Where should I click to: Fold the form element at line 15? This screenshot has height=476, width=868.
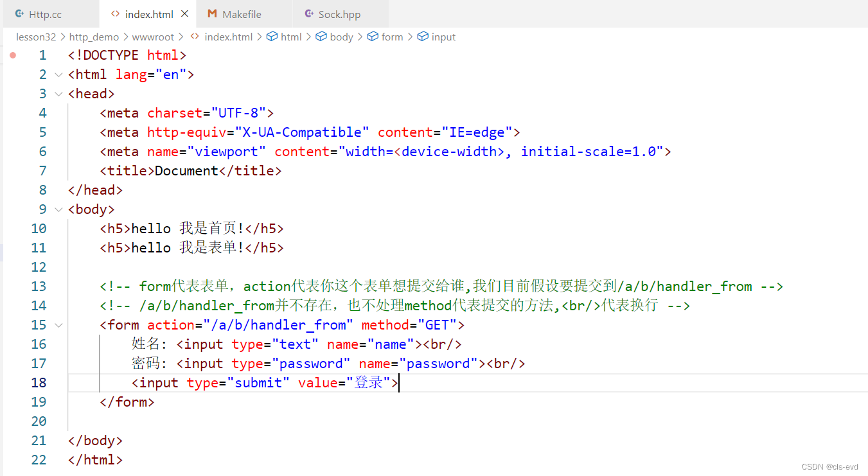coord(59,325)
